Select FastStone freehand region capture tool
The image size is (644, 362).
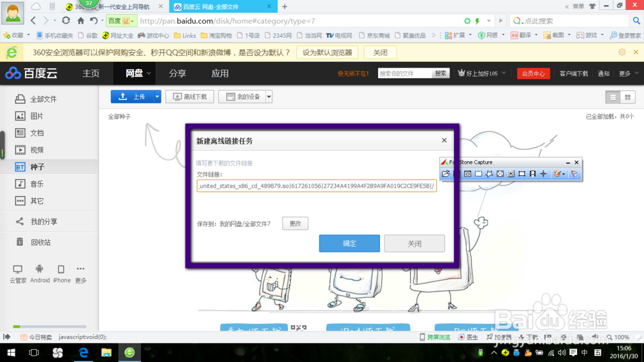coord(489,174)
